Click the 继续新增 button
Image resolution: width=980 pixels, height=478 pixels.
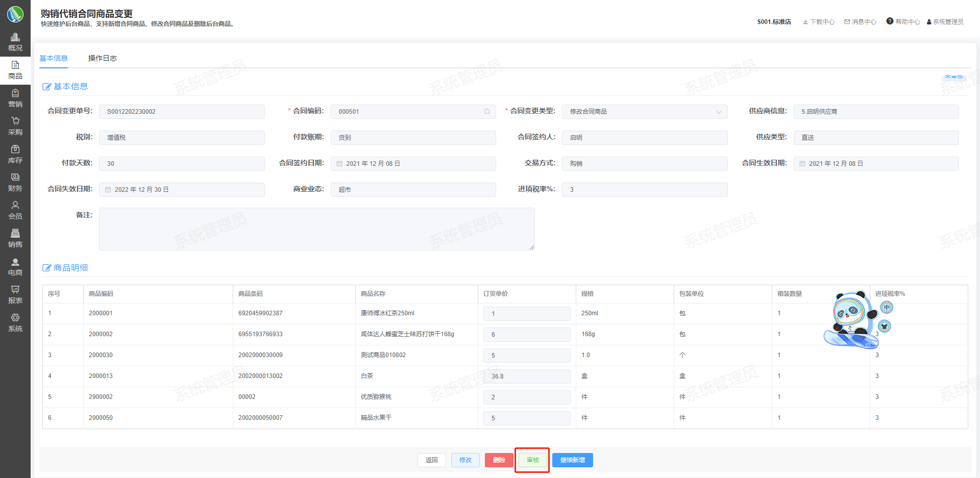572,460
